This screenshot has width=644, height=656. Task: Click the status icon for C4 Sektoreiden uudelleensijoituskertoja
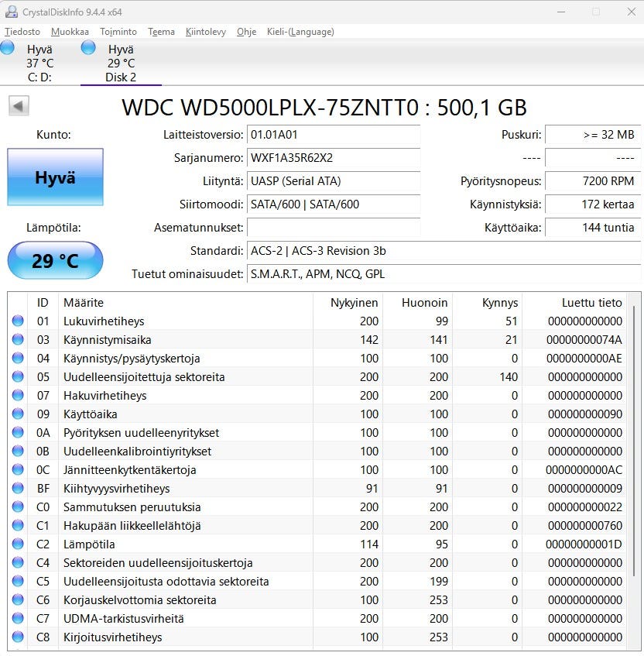[18, 562]
